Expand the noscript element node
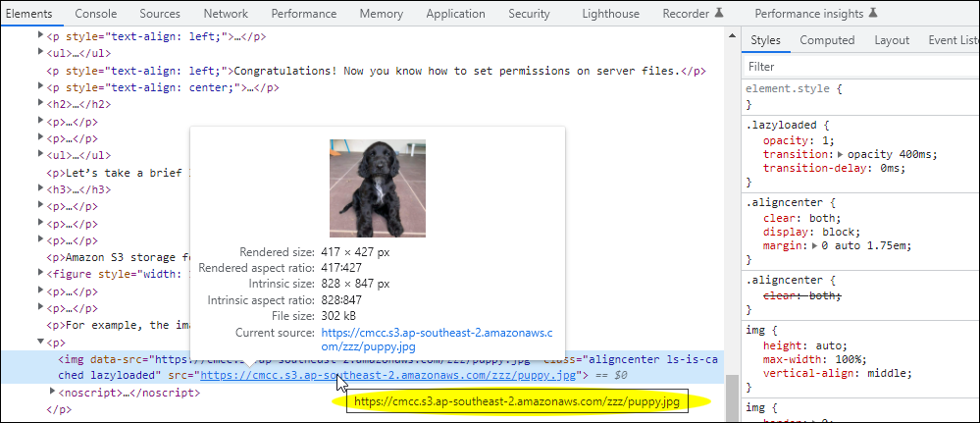This screenshot has height=423, width=980. click(53, 393)
